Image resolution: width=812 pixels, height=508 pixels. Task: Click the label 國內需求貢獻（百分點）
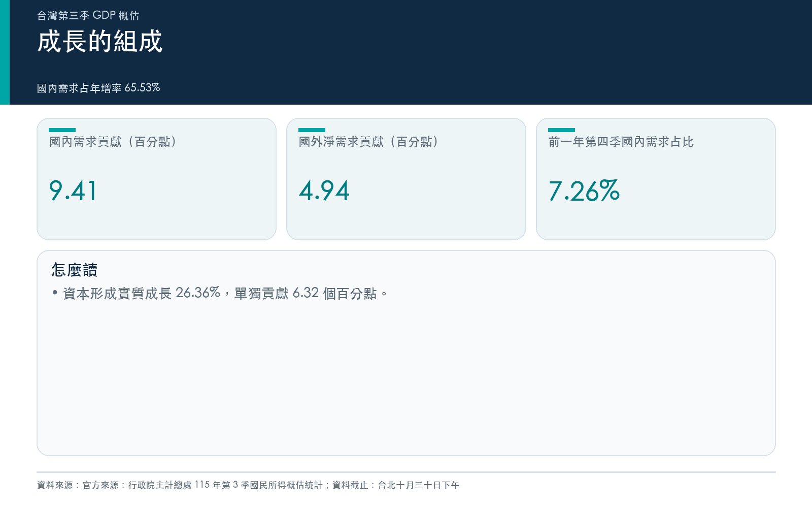113,142
